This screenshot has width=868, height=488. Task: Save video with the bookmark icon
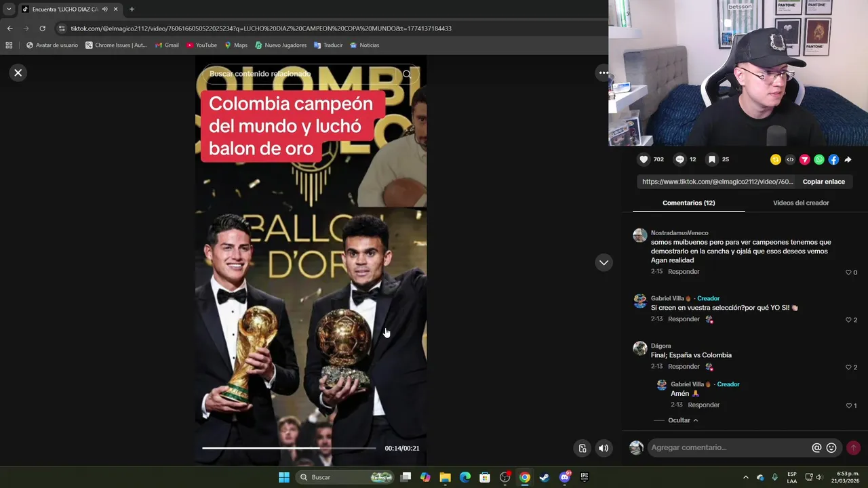711,159
